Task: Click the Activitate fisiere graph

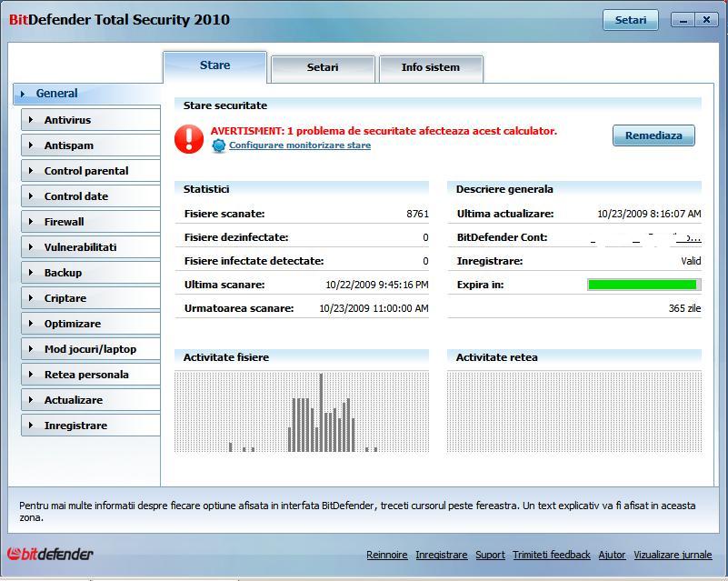Action: [302, 412]
